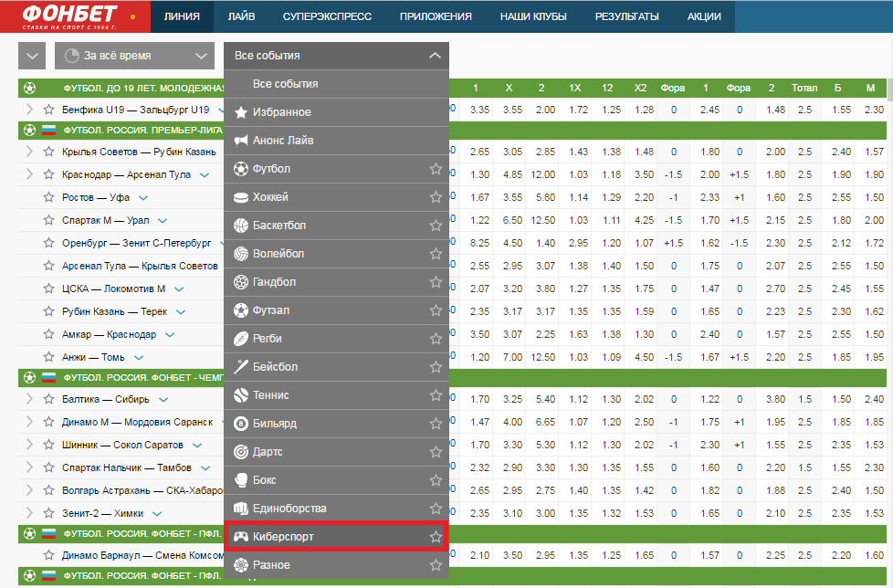Click the basketball icon next to Баскетбол
This screenshot has height=588, width=893.
tap(241, 226)
